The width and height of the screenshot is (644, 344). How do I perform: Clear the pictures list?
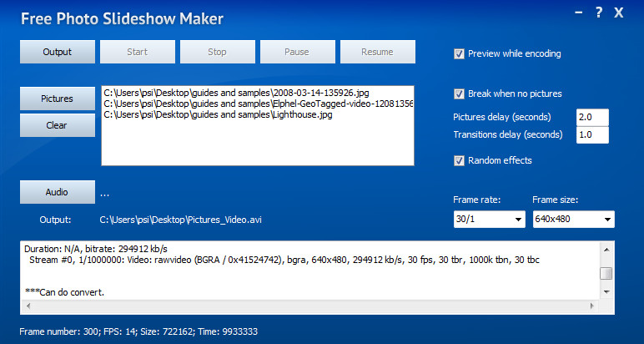tap(58, 125)
